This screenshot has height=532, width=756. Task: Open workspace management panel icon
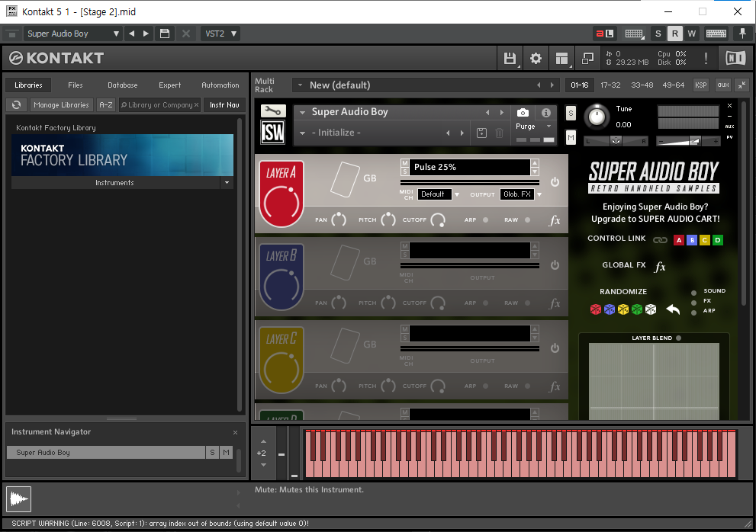pyautogui.click(x=561, y=59)
